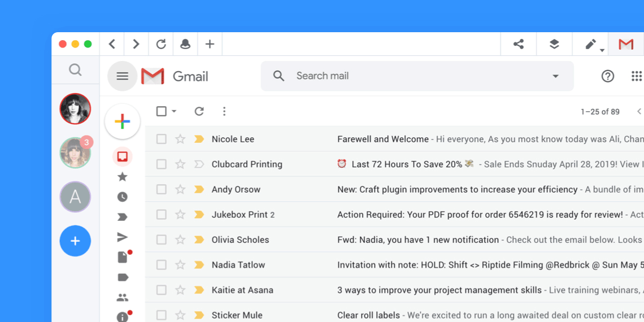The height and width of the screenshot is (322, 644).
Task: Add a new tab with the top plus icon
Action: pos(210,45)
